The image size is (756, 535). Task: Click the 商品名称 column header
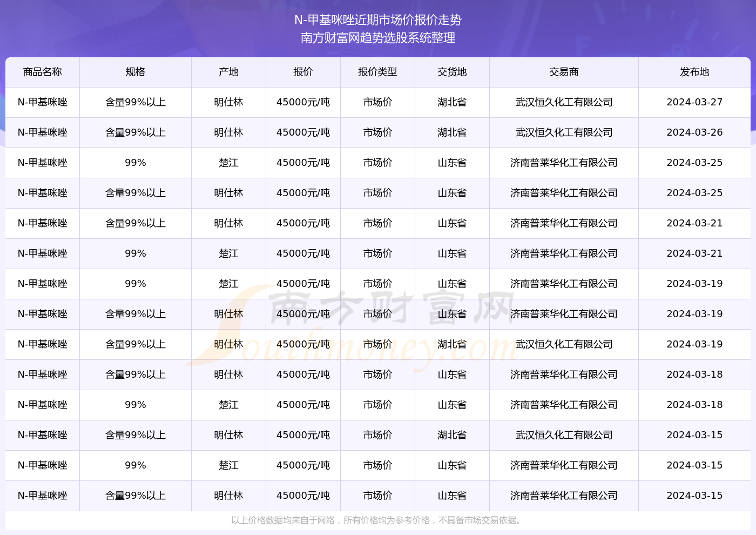pyautogui.click(x=43, y=72)
